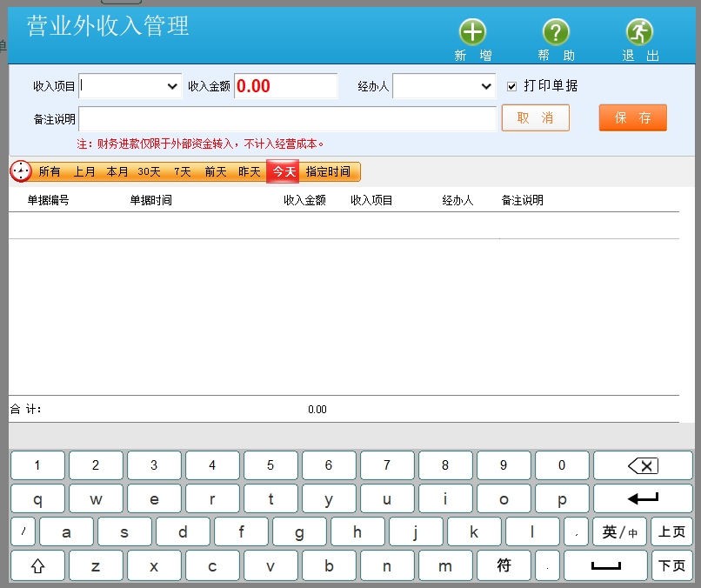The width and height of the screenshot is (701, 588).
Task: Switch input language with 英/中 key
Action: tap(619, 531)
